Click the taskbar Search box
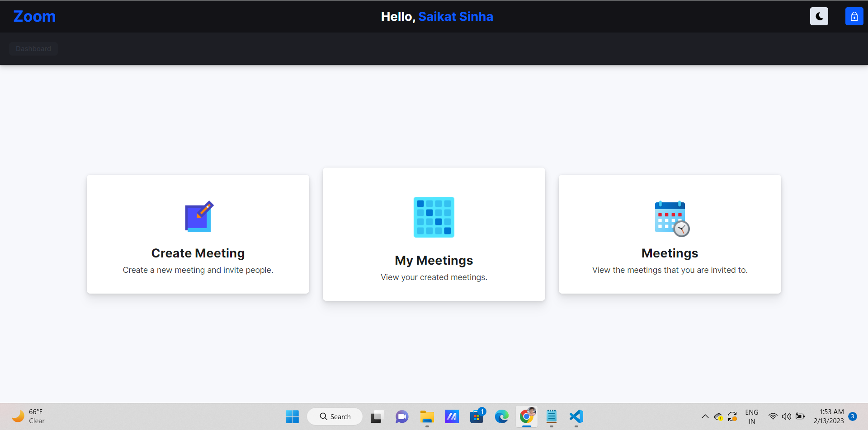Screen dimensions: 868x430 click(x=335, y=416)
